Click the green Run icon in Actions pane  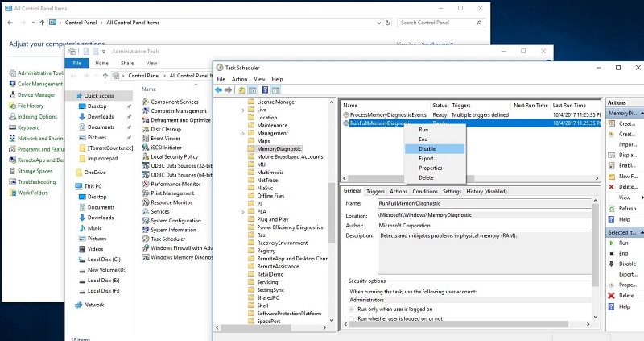coord(613,243)
